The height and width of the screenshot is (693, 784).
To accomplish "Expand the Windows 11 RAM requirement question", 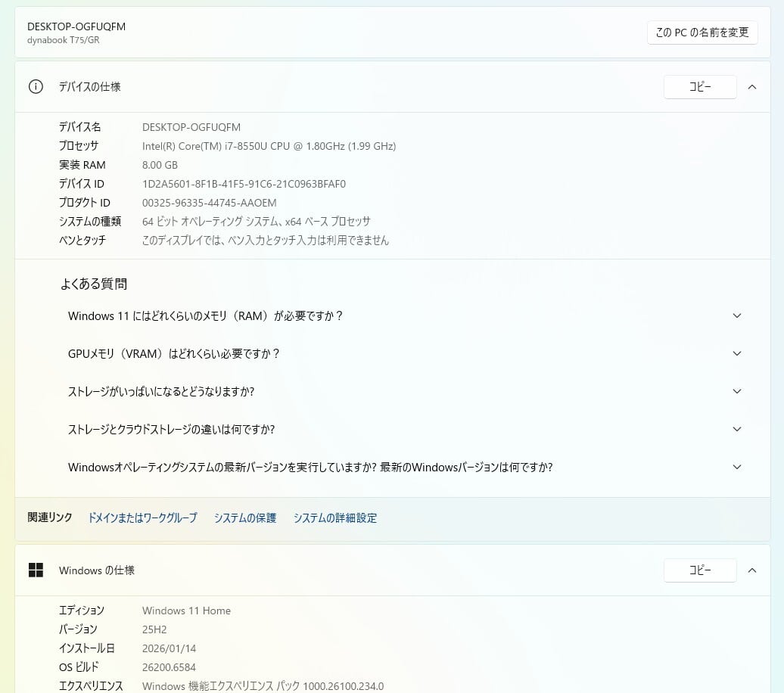I will pos(736,316).
